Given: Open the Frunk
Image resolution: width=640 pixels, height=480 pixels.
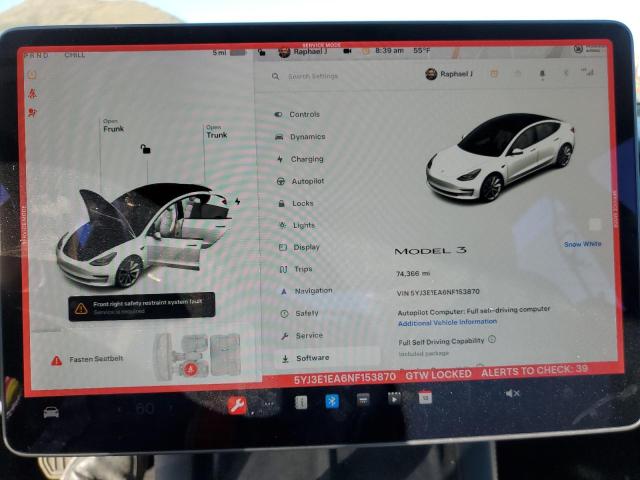Looking at the screenshot, I should pyautogui.click(x=113, y=126).
